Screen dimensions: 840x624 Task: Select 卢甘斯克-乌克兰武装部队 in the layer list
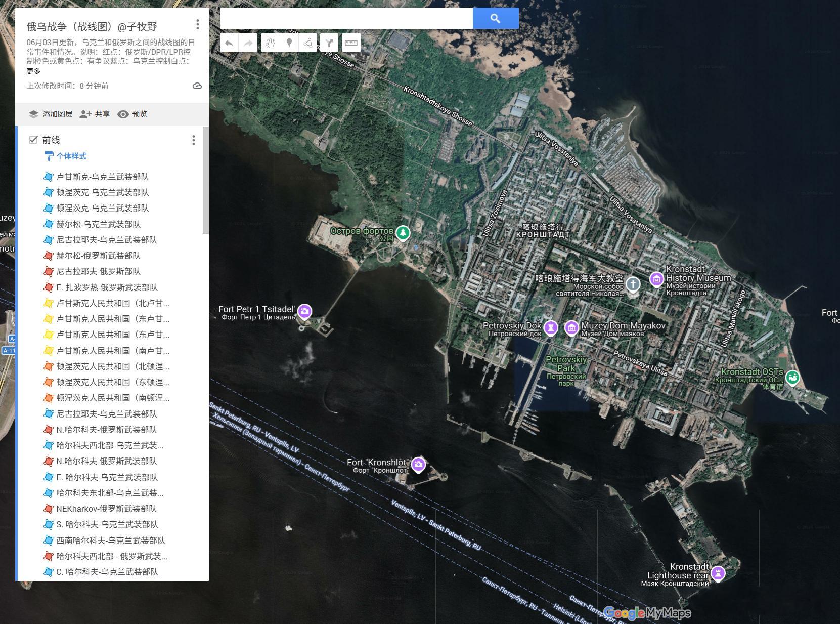click(103, 177)
